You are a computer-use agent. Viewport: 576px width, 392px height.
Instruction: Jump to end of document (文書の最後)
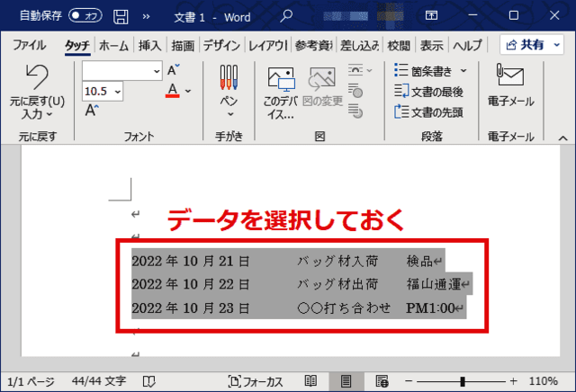click(x=431, y=91)
